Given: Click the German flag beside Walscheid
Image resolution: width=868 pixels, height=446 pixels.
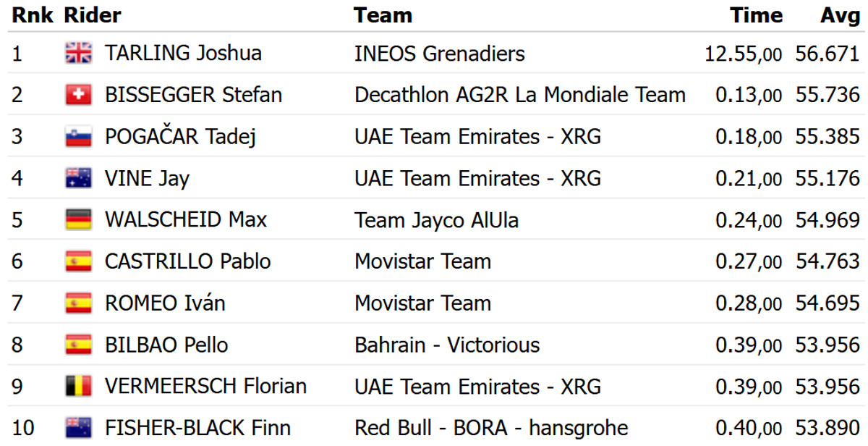Looking at the screenshot, I should pyautogui.click(x=78, y=219).
